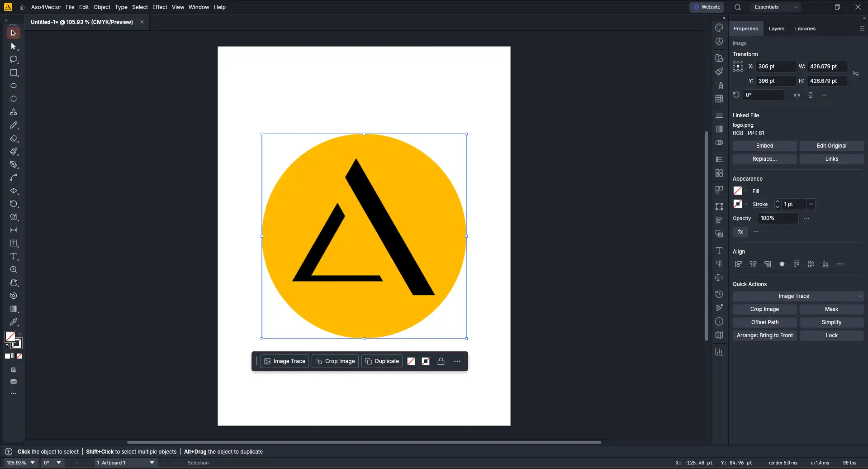Click the Crop Image quick action
The width and height of the screenshot is (868, 469).
pos(764,309)
